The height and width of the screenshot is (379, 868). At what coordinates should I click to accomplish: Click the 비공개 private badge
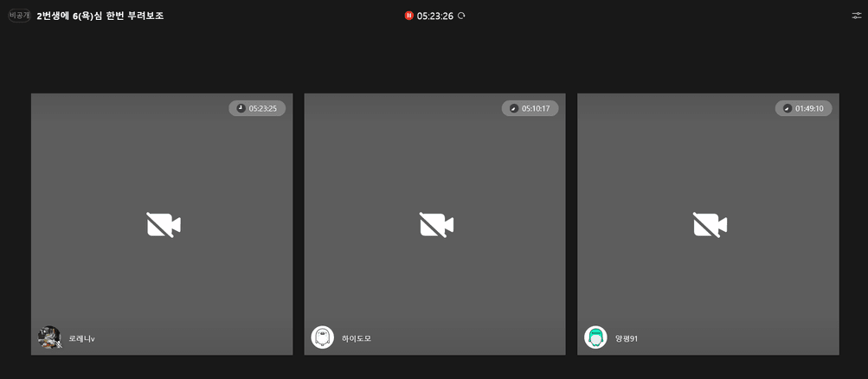tap(19, 16)
